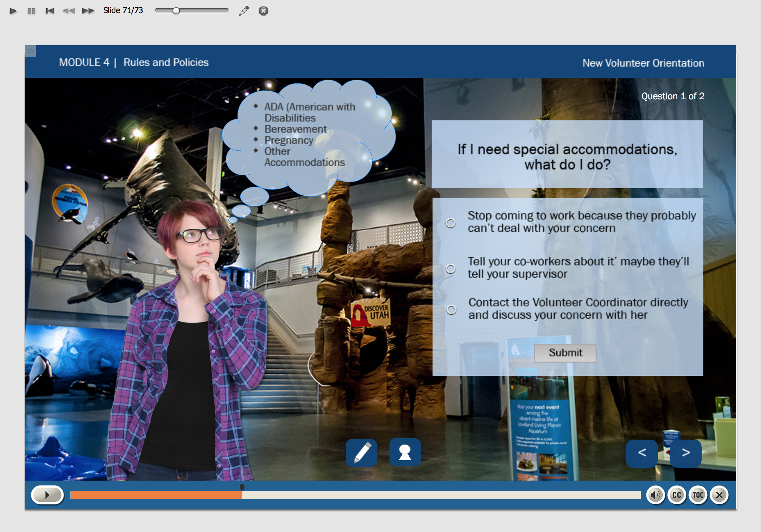Open the TOC table of contents

tap(698, 495)
